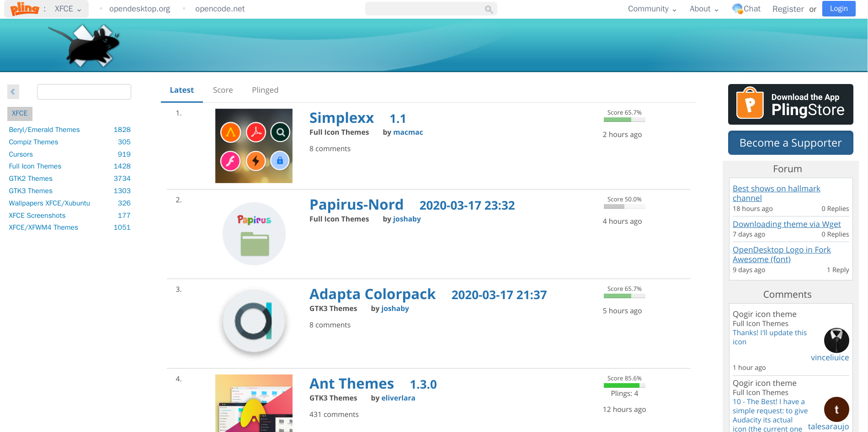868x432 pixels.
Task: Switch to the Plinged tab
Action: click(265, 90)
